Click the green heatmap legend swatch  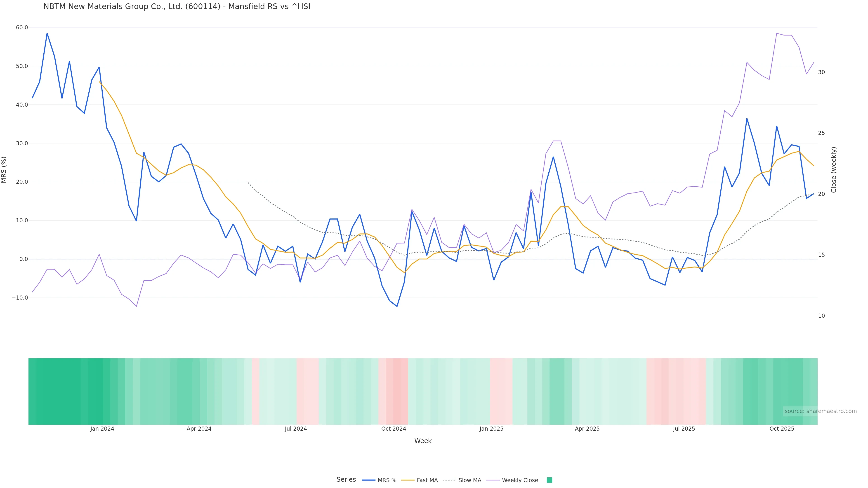click(549, 480)
